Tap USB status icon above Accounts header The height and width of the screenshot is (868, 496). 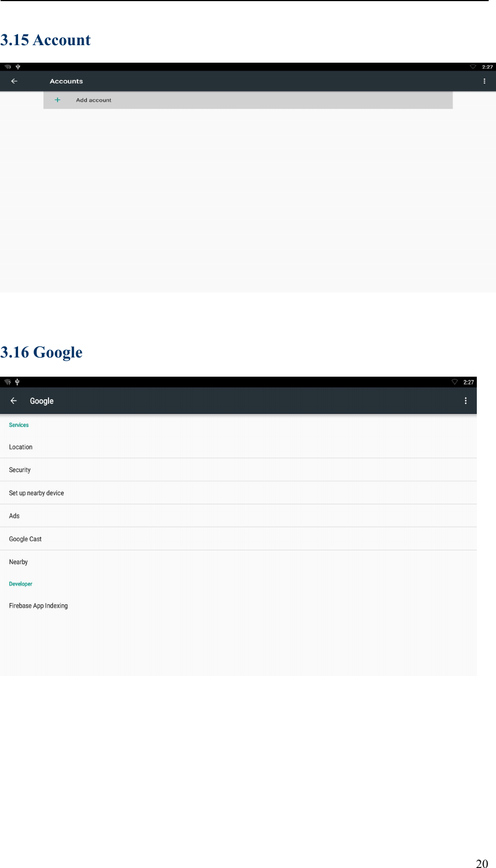click(18, 67)
